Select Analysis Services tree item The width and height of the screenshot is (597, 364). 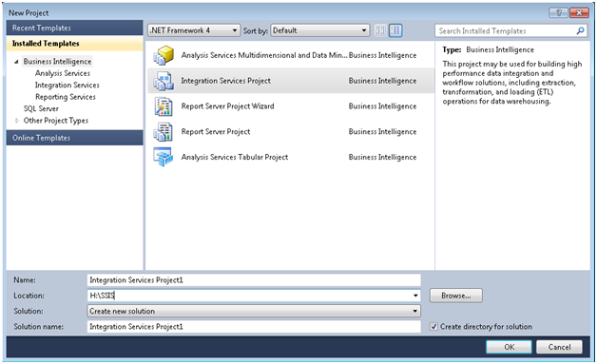tap(63, 73)
